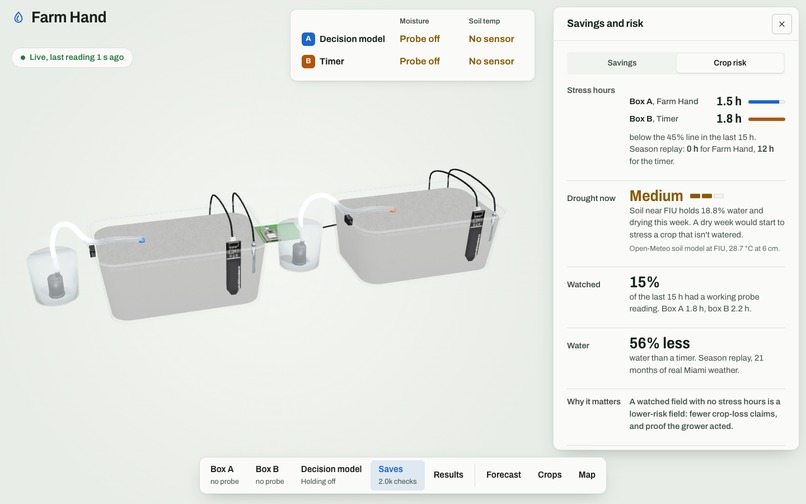Click the orange B Timer badge
Viewport: 806px width, 504px height.
click(308, 61)
